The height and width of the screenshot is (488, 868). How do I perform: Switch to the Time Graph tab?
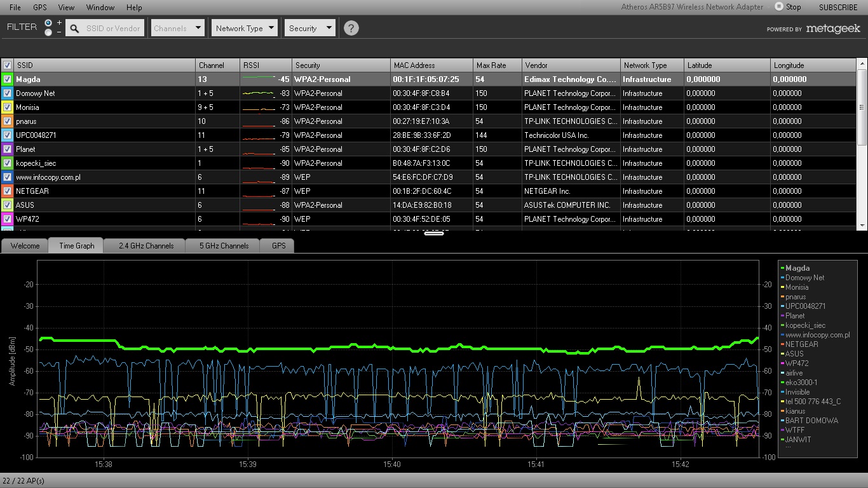pos(76,246)
